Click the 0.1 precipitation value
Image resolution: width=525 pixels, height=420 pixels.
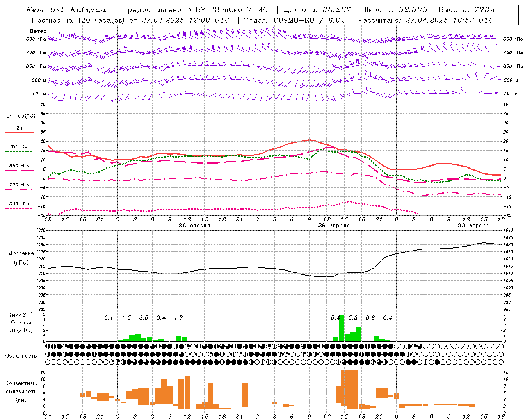click(108, 318)
